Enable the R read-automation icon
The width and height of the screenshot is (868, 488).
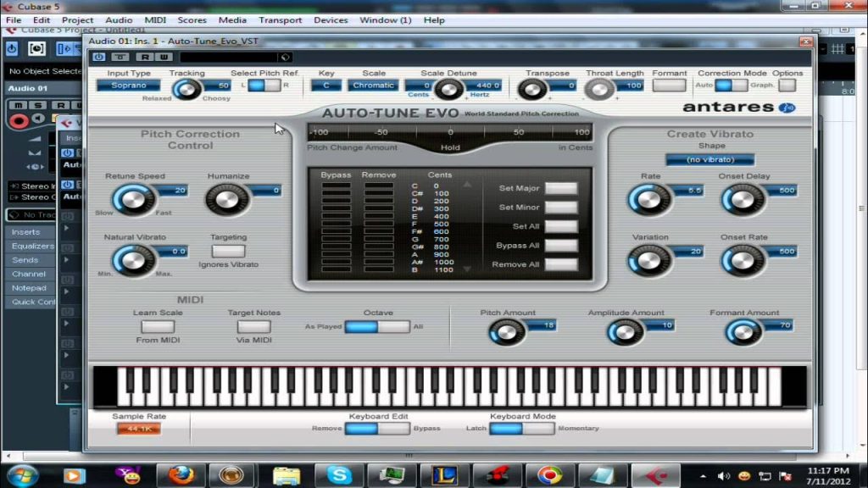tap(146, 57)
